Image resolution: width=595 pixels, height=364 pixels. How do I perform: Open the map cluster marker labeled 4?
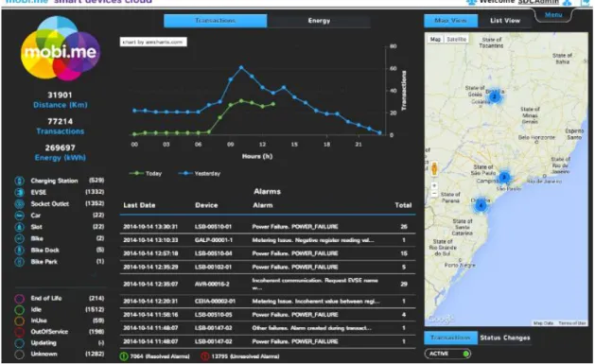coord(481,205)
